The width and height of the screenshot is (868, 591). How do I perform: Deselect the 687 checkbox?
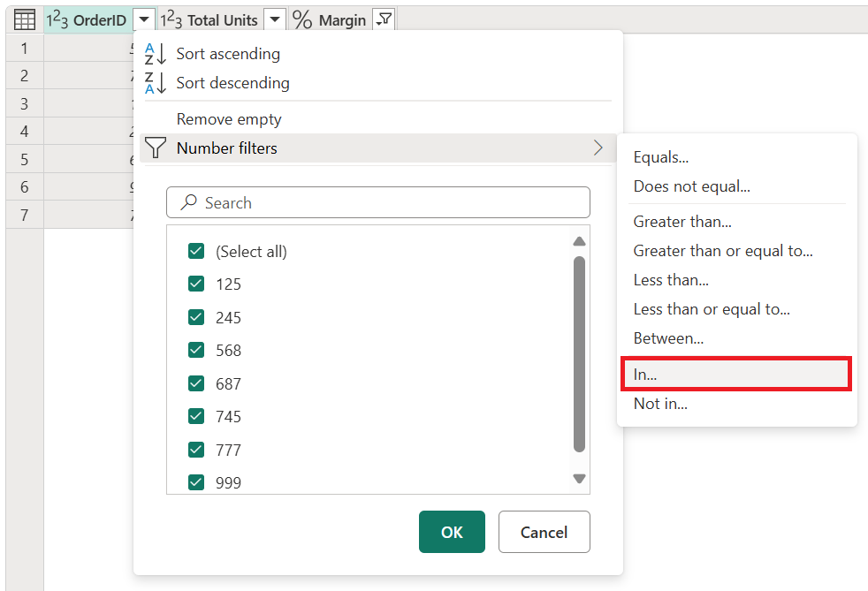coord(196,383)
